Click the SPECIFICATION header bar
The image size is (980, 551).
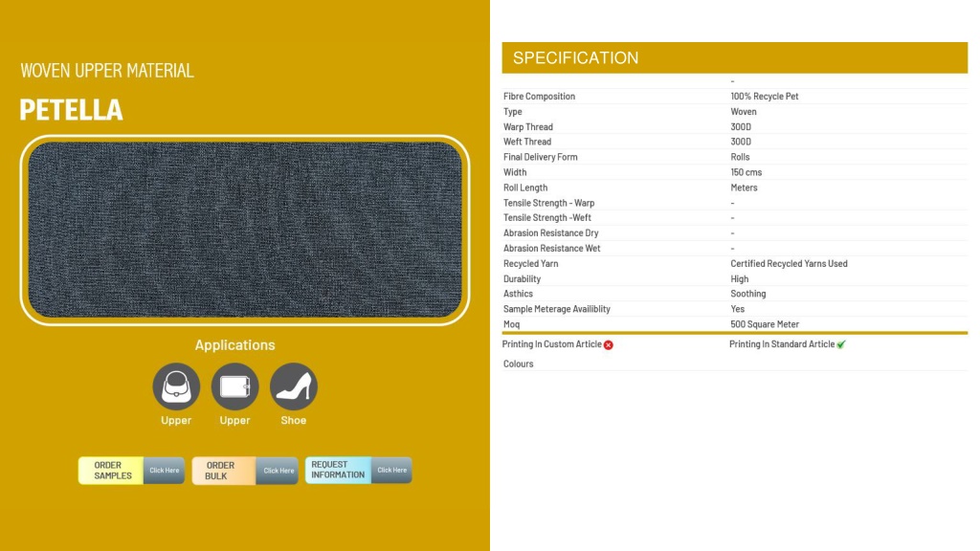point(734,58)
